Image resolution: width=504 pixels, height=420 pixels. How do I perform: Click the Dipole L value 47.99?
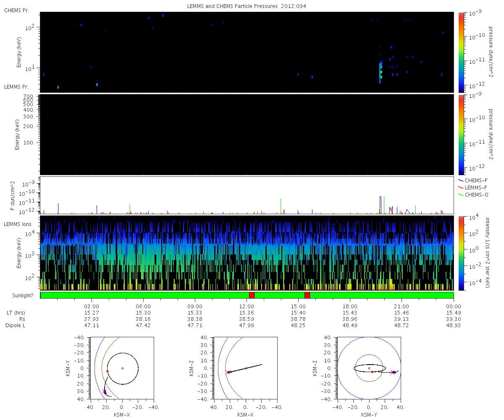(247, 325)
